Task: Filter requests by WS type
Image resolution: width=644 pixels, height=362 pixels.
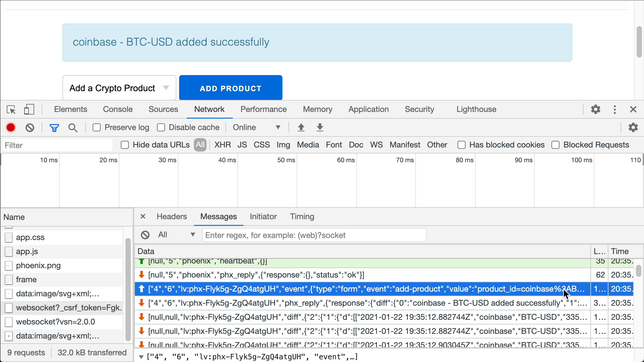Action: (x=376, y=145)
